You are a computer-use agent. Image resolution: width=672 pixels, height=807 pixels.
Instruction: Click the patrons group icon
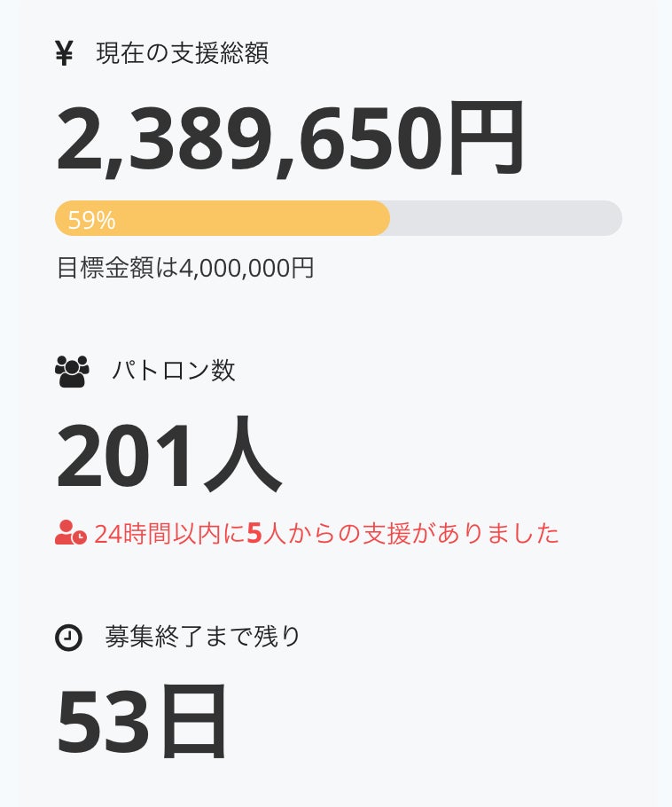(72, 371)
